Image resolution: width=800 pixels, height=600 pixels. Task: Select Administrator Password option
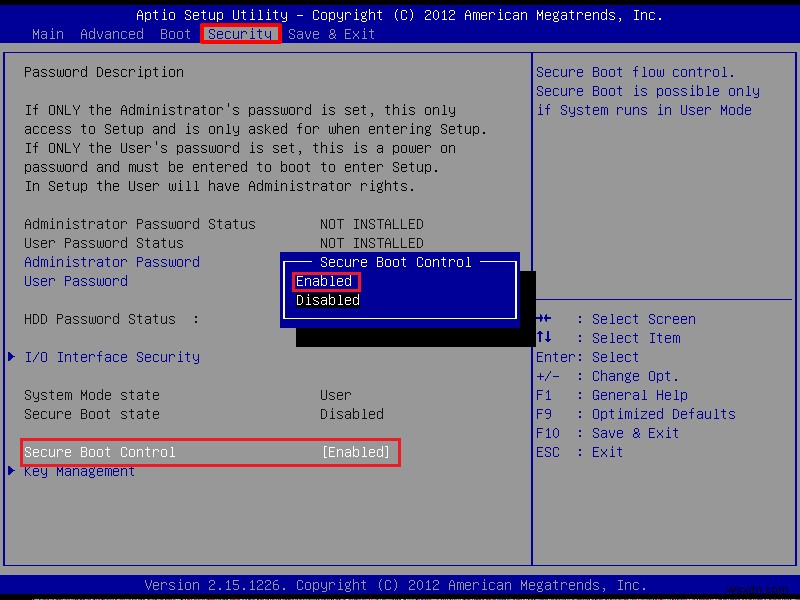[x=112, y=262]
